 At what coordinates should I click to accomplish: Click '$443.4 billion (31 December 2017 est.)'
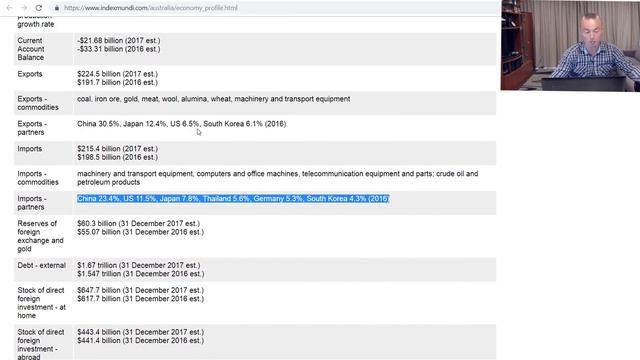coord(140,332)
